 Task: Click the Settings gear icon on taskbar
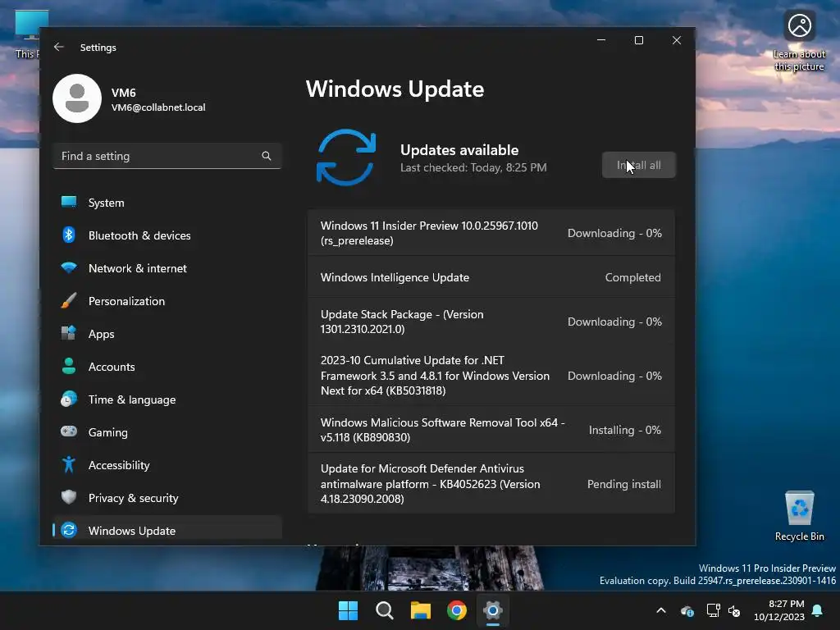tap(492, 610)
